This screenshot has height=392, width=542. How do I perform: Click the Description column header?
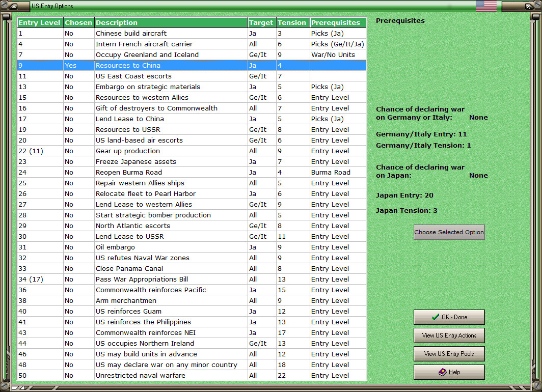(171, 22)
